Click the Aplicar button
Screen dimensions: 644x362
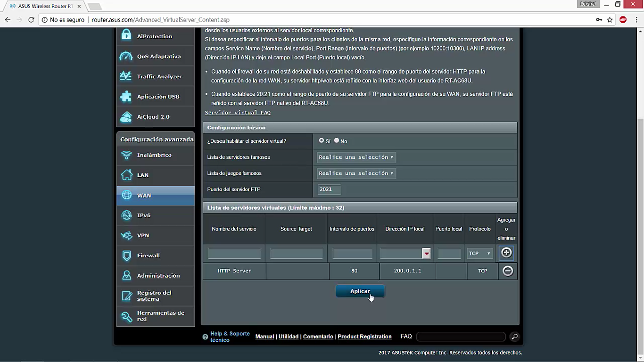pos(360,291)
